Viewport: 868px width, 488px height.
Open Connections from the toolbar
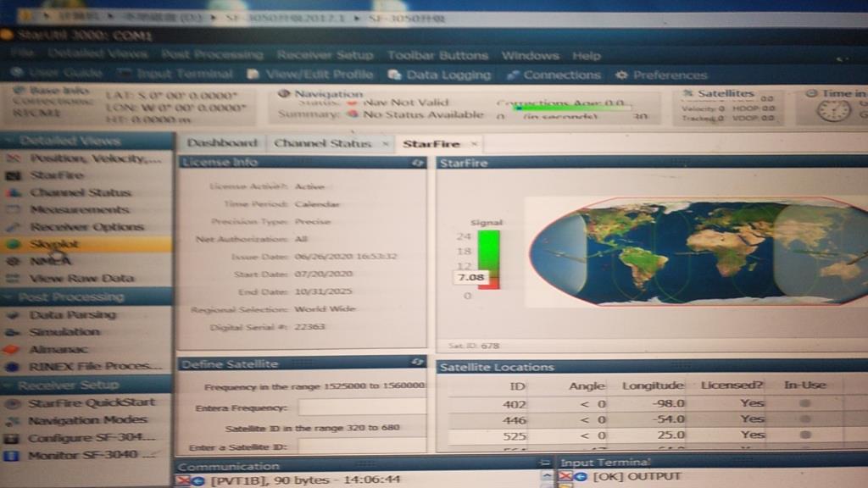(x=552, y=75)
